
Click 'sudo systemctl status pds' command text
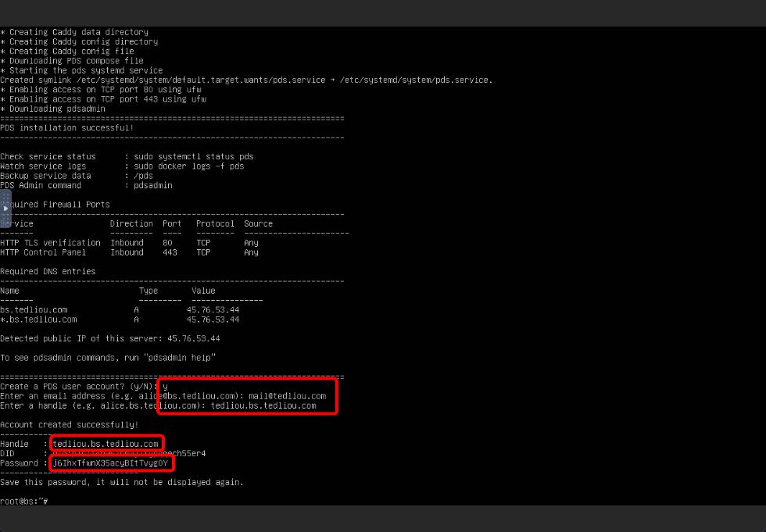pyautogui.click(x=193, y=156)
